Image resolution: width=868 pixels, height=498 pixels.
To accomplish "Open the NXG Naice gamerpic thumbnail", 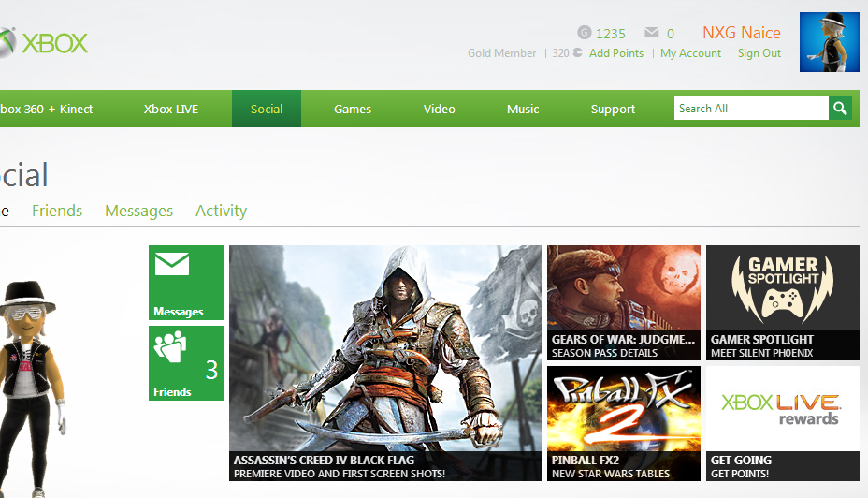I will click(830, 42).
